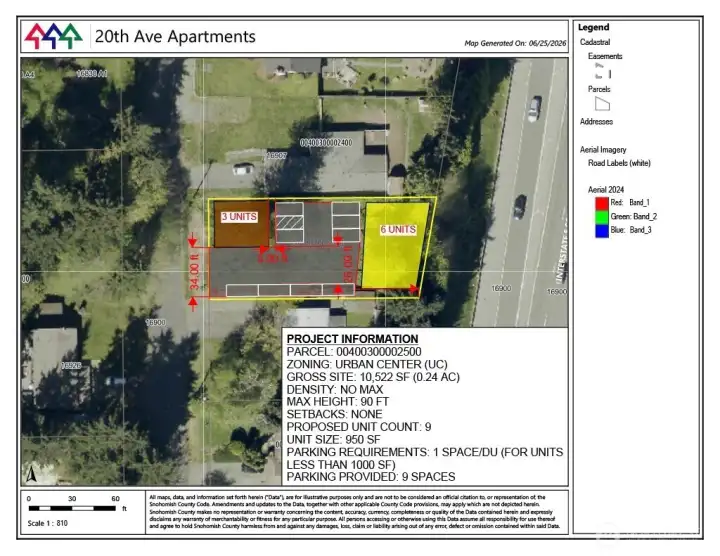This screenshot has width=720, height=556.
Task: Click the hatched accessible parking stall
Action: coord(289,222)
